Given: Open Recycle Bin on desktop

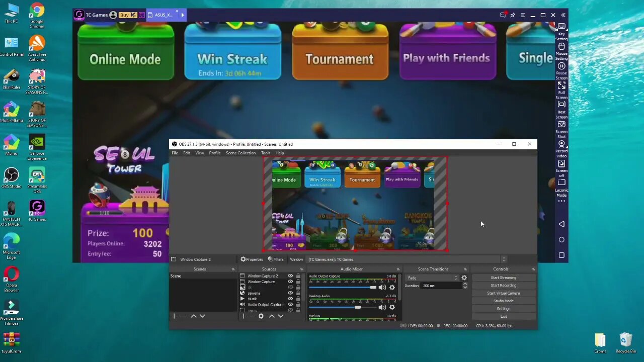Looking at the screenshot, I should [x=626, y=343].
